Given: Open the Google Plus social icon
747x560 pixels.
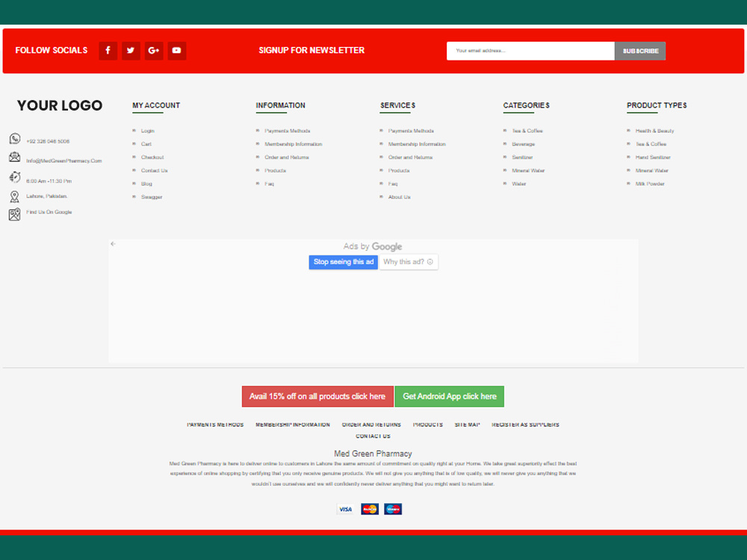Looking at the screenshot, I should coord(154,51).
